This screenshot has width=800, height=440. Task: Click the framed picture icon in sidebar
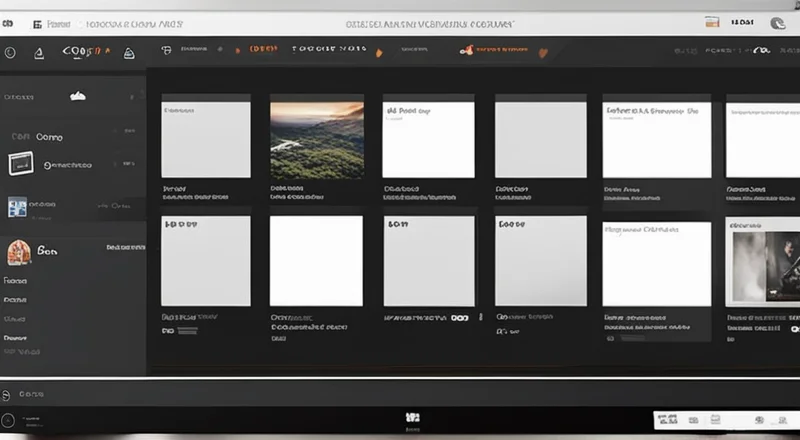22,163
